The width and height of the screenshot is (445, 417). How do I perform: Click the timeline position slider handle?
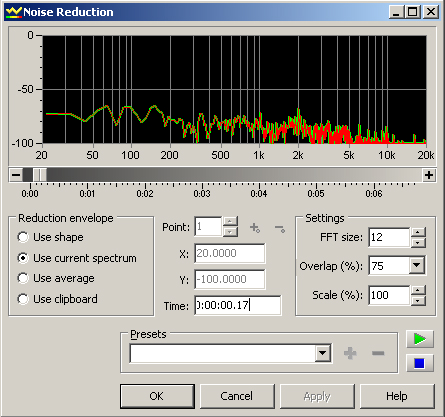(x=40, y=175)
